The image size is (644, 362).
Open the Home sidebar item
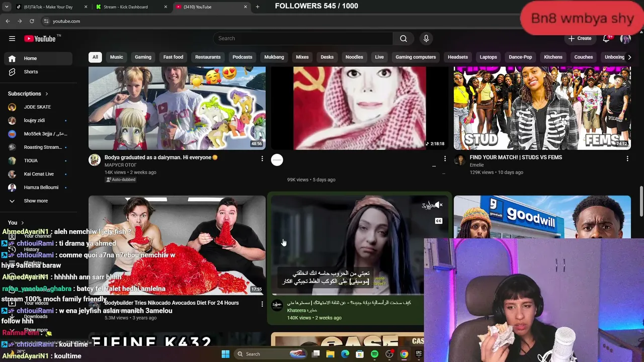point(38,58)
